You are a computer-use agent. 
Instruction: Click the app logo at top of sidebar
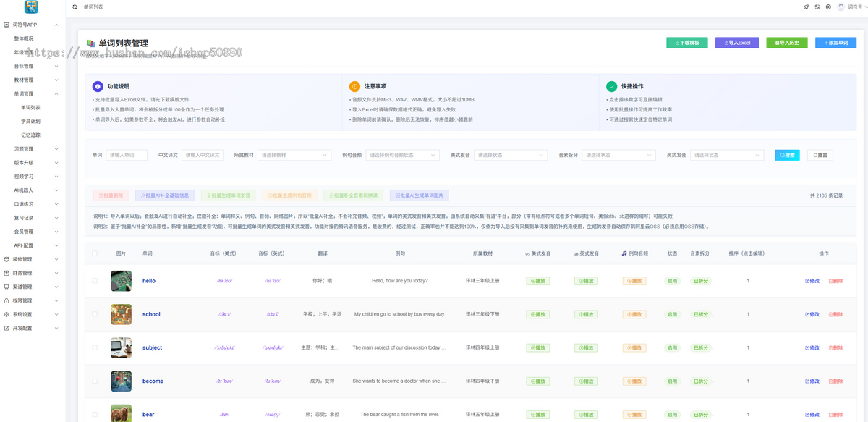coord(32,7)
